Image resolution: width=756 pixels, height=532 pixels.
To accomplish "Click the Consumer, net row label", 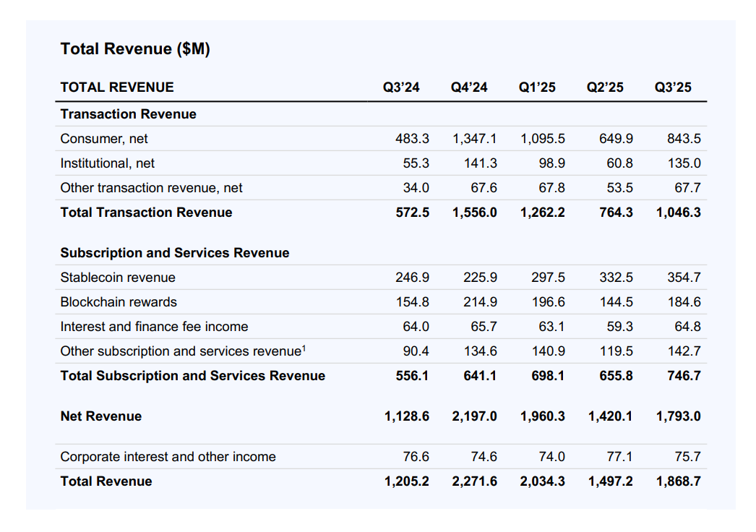I will tap(104, 139).
